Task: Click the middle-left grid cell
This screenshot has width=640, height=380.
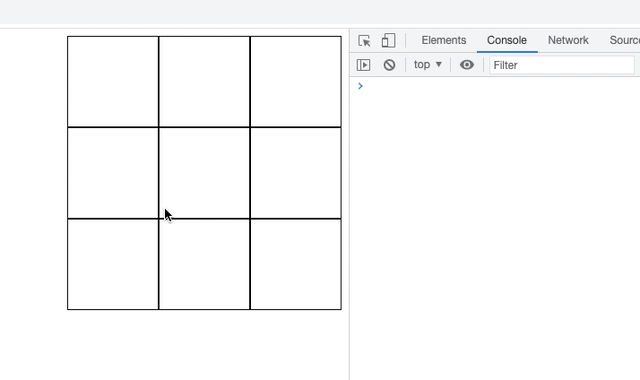Action: click(113, 173)
